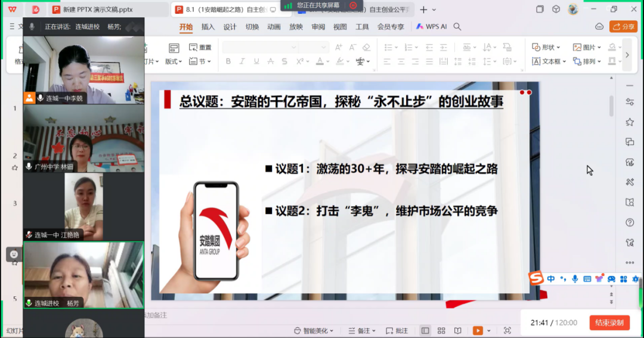
Task: Switch to the 设计 (Design) tab
Action: click(x=230, y=27)
